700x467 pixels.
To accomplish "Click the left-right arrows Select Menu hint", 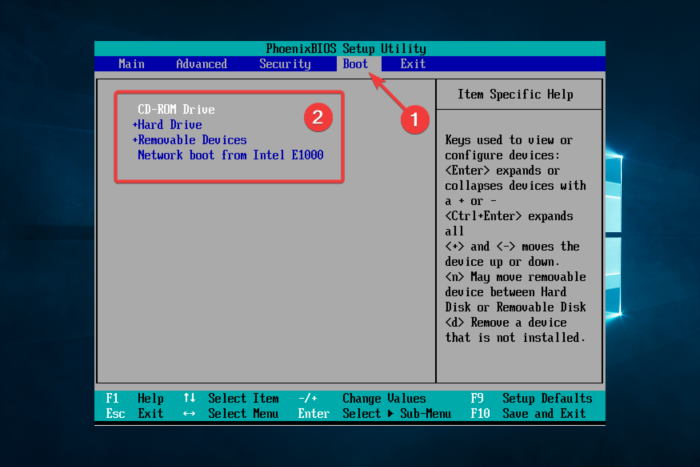I will (231, 413).
